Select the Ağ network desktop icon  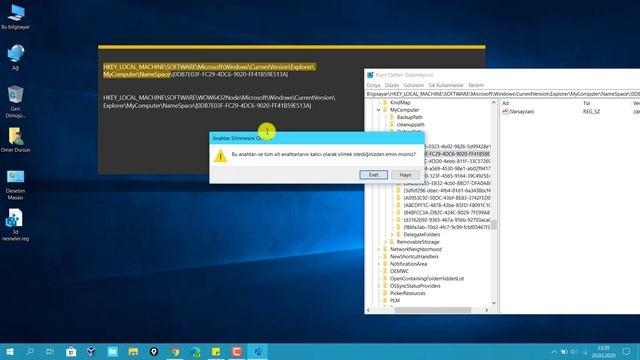[x=16, y=57]
